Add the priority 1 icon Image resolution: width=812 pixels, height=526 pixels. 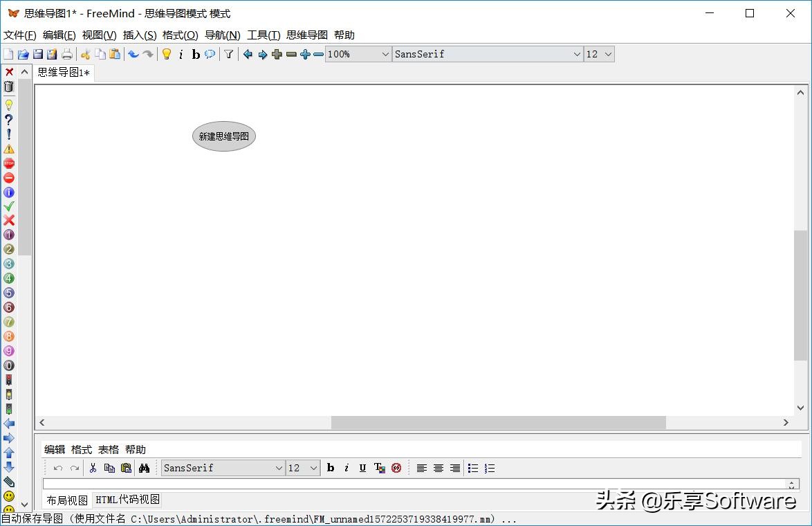pos(9,235)
